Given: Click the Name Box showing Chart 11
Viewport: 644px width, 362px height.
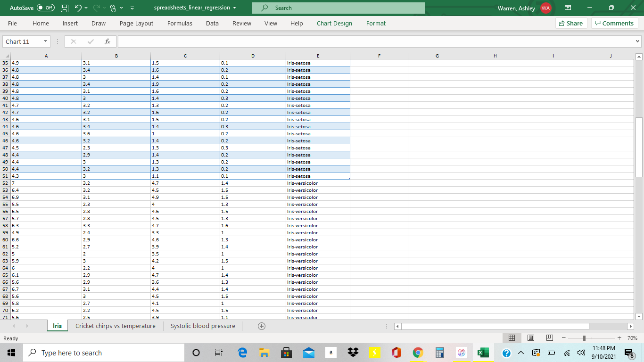Looking at the screenshot, I should click(x=22, y=41).
